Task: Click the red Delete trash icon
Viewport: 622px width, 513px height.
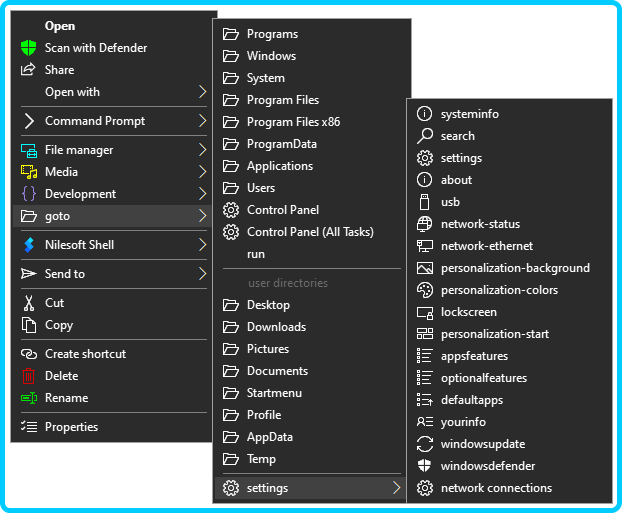Action: [29, 376]
